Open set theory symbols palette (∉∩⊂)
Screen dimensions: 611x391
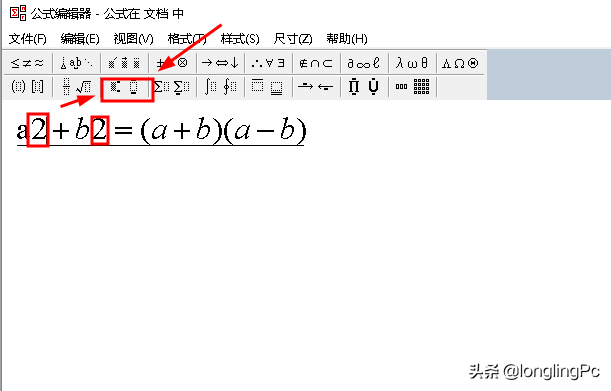316,63
